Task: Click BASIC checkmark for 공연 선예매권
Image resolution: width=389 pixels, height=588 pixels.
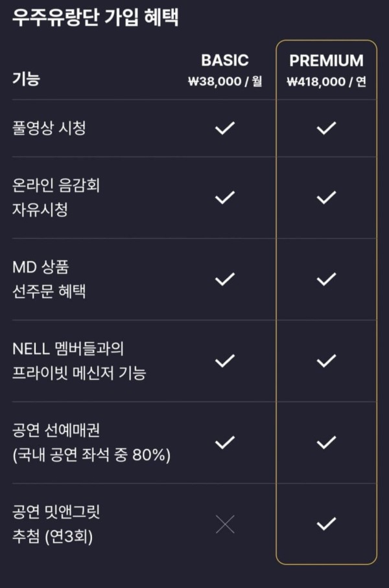Action: (x=225, y=442)
